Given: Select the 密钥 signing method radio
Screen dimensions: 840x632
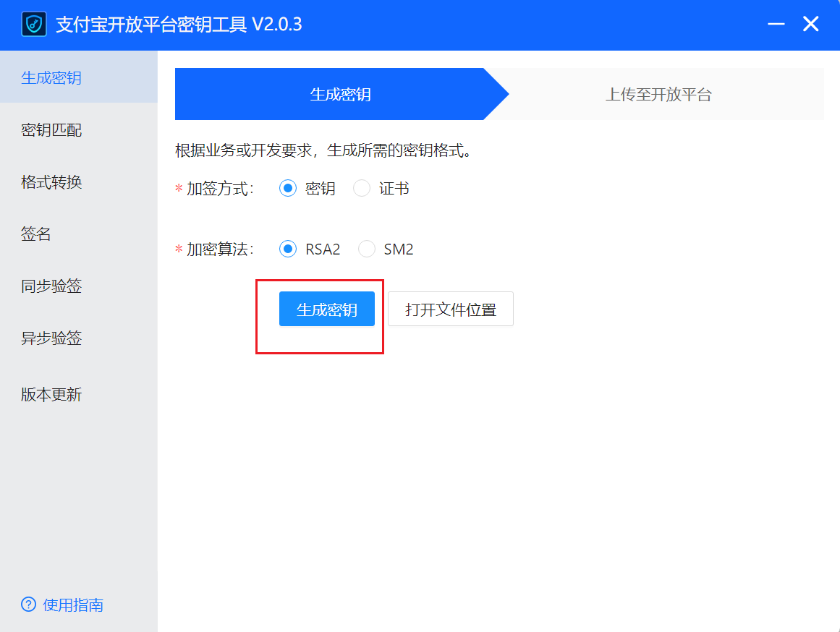Looking at the screenshot, I should [x=289, y=188].
